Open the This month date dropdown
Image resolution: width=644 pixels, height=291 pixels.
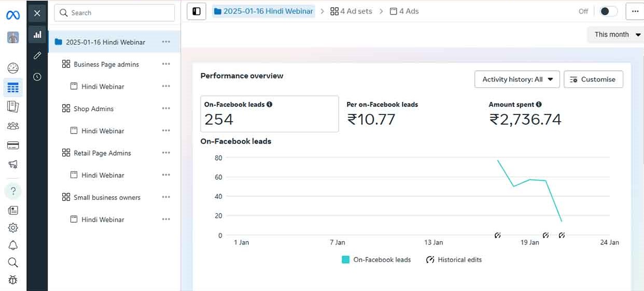click(615, 35)
